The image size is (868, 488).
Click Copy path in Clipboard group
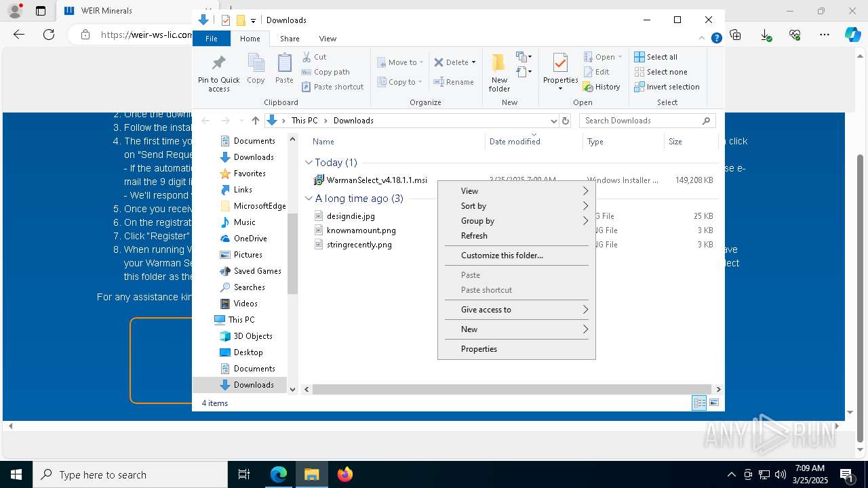click(325, 72)
